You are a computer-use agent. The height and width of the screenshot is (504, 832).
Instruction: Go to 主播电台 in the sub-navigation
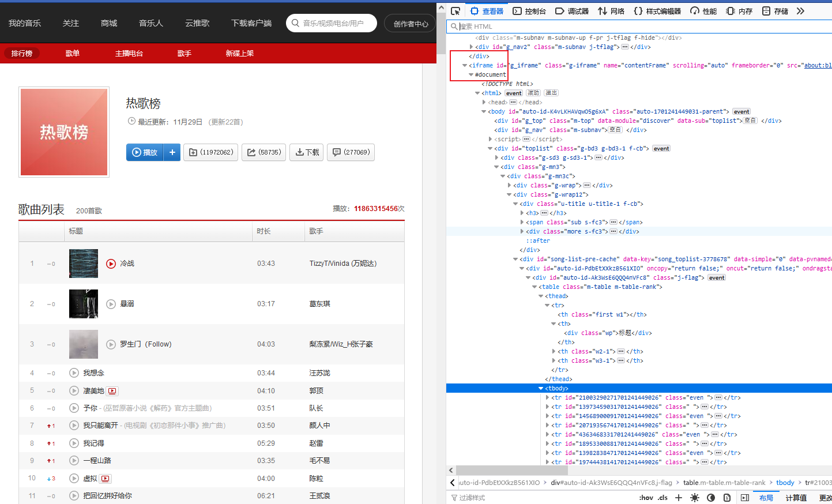tap(129, 53)
